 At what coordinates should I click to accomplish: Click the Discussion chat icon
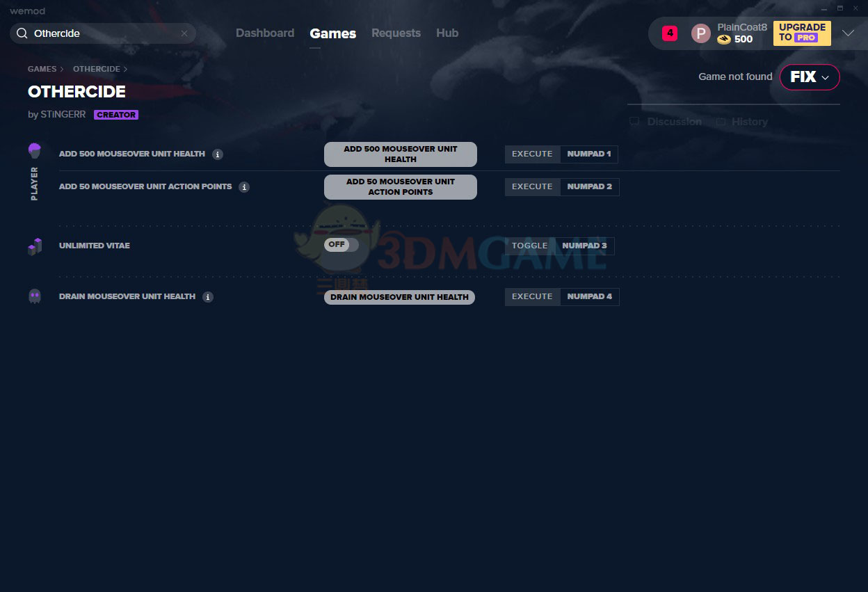634,122
